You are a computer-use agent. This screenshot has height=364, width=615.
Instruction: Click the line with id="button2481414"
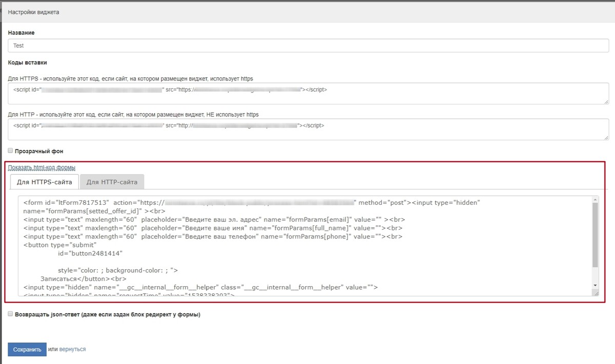[90, 253]
